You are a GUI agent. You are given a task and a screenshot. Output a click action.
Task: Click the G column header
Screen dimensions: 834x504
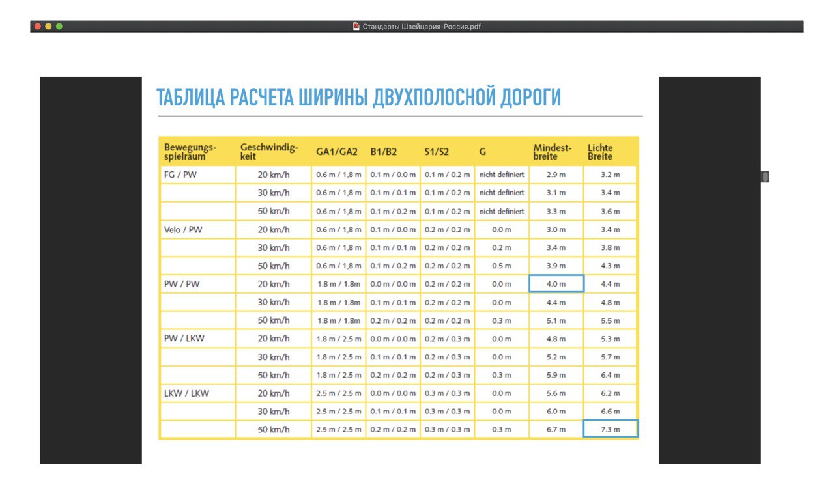482,152
